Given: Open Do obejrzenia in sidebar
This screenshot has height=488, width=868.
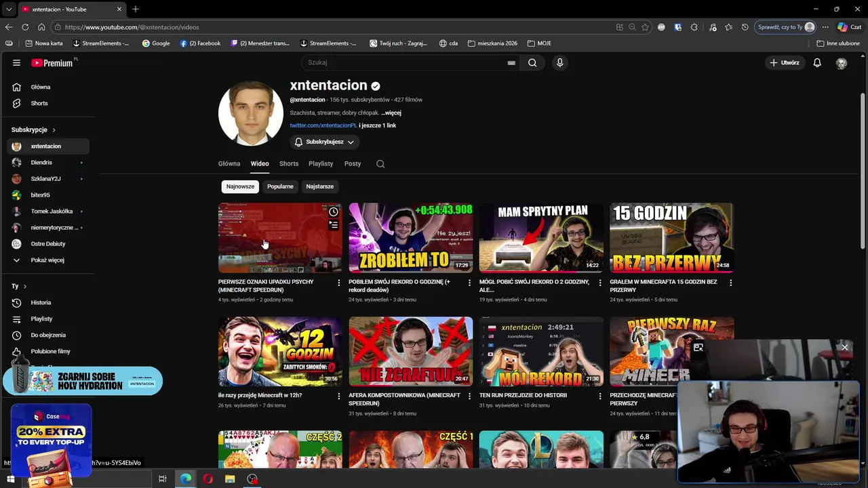Looking at the screenshot, I should 47,335.
